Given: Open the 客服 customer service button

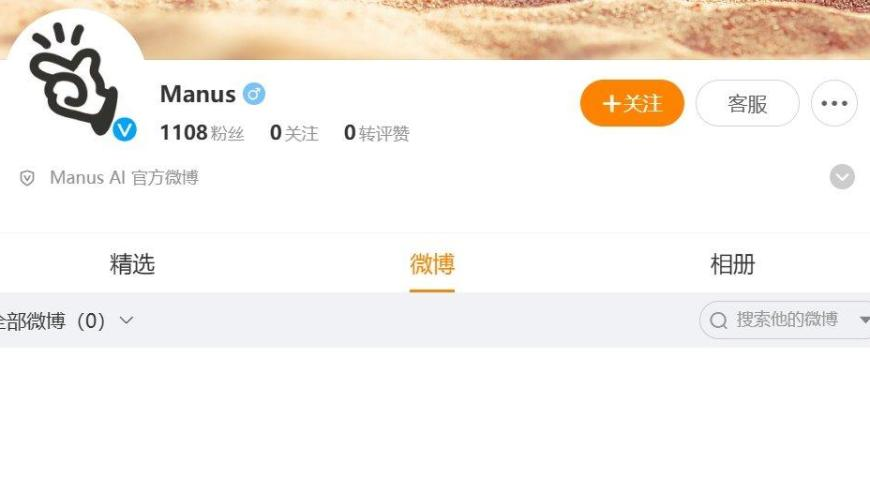Looking at the screenshot, I should point(747,103).
